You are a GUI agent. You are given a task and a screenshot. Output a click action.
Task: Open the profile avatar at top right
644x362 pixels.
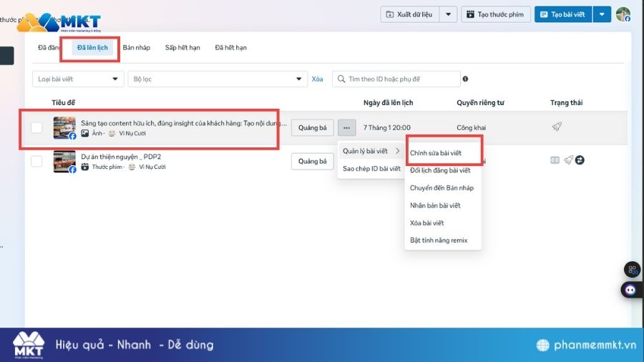coord(623,14)
